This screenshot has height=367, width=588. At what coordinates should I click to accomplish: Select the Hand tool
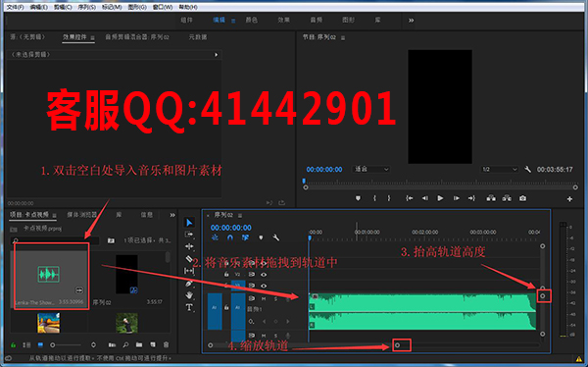[x=189, y=295]
